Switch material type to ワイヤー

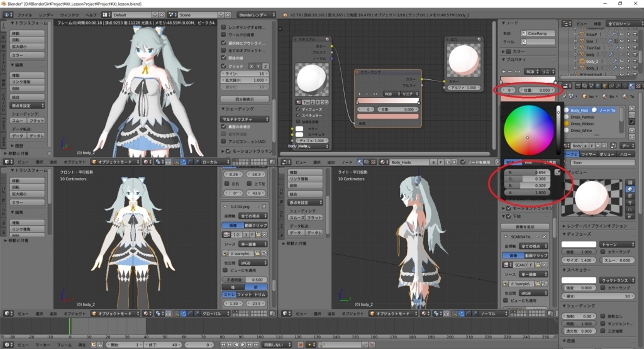click(589, 155)
